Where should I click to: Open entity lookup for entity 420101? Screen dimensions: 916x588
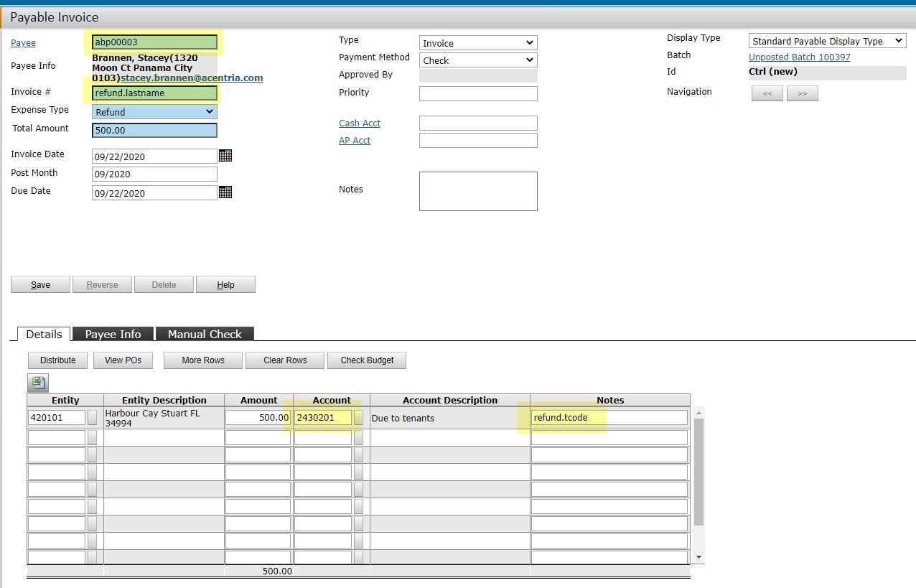click(x=92, y=418)
